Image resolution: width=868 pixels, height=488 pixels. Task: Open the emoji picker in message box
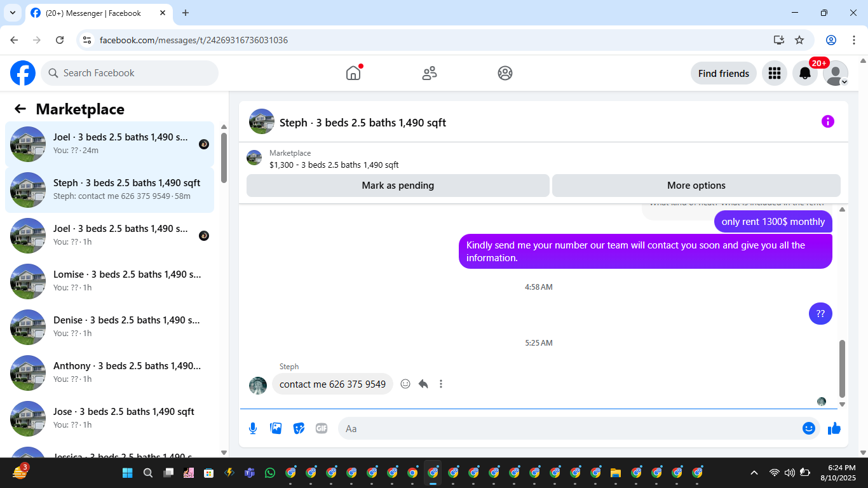808,428
